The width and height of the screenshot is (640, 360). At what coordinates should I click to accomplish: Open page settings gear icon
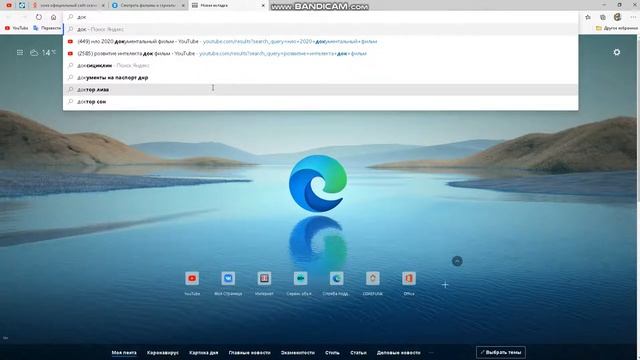point(617,52)
